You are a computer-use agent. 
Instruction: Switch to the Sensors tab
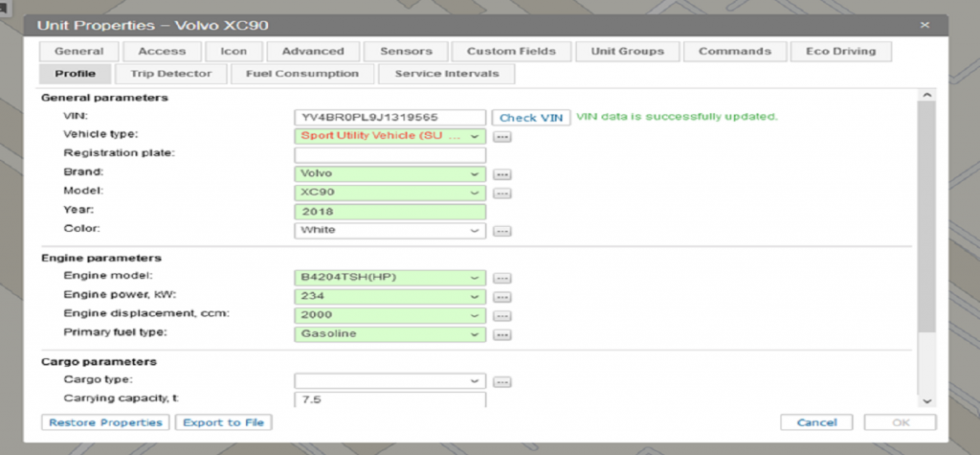click(406, 51)
